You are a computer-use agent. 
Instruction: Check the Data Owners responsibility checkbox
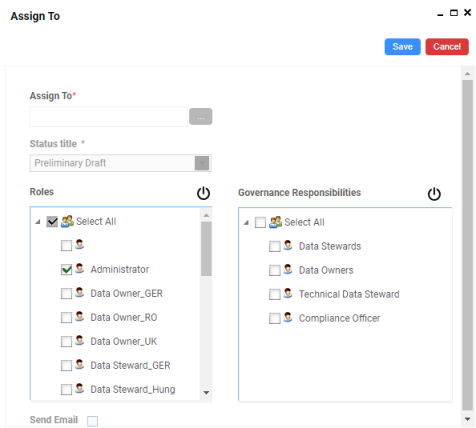275,270
